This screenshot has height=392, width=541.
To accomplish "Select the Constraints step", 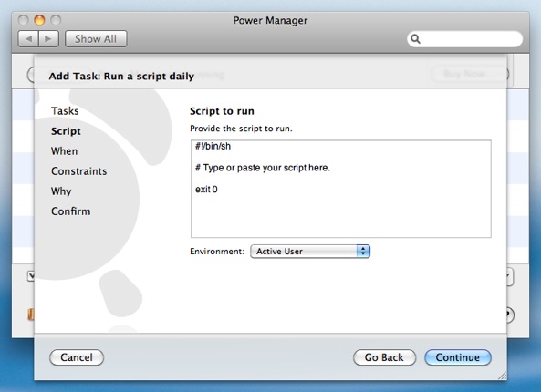I will pos(79,171).
